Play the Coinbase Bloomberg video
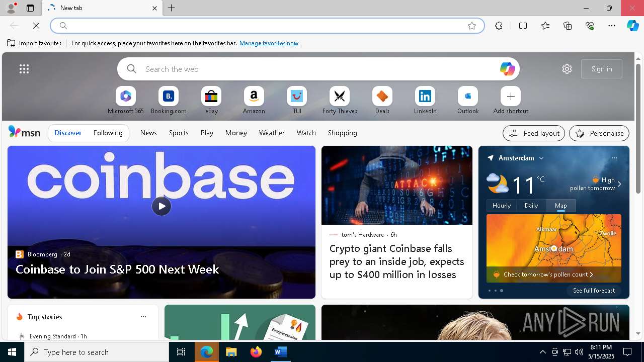 [x=162, y=206]
